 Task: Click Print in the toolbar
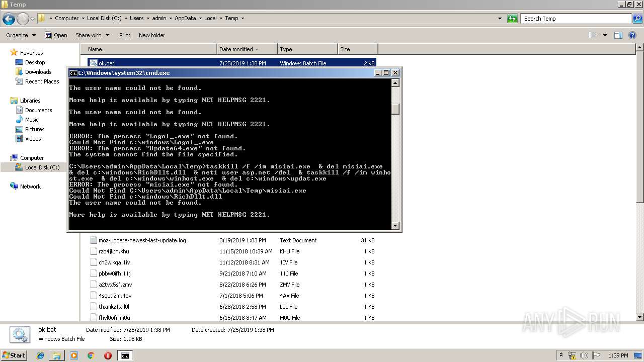(x=125, y=35)
